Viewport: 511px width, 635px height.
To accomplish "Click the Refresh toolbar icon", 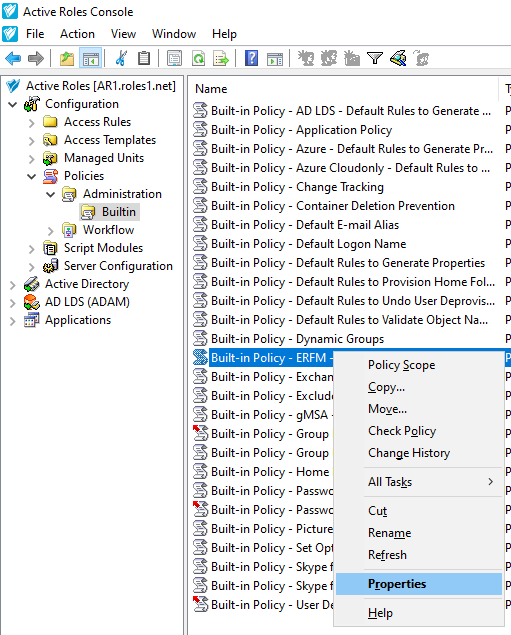I will (x=198, y=58).
